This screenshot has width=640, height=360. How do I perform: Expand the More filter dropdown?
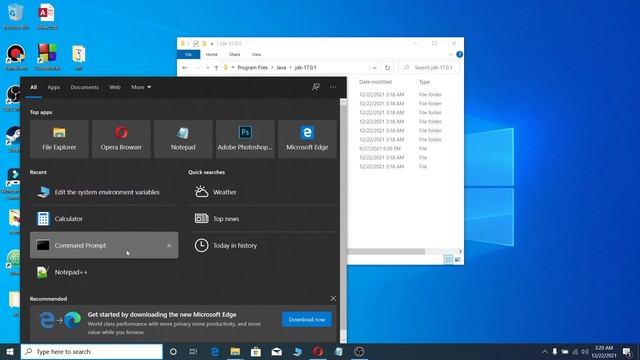pos(141,87)
